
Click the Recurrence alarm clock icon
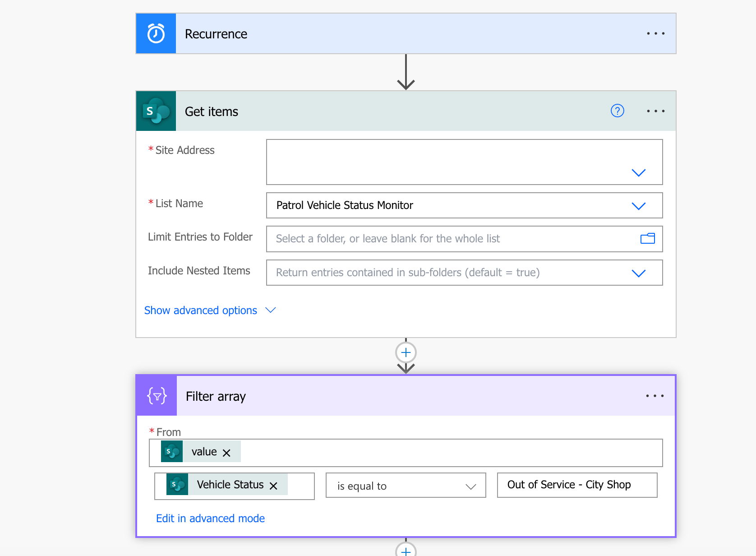(x=156, y=33)
